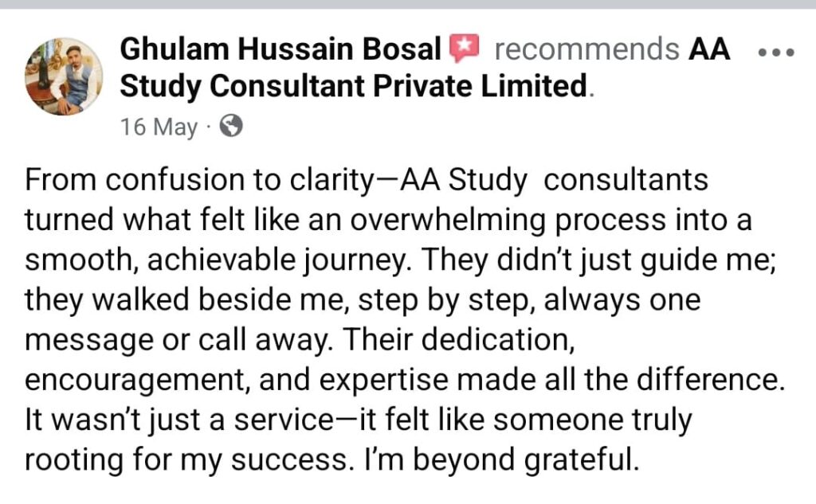
Task: Click the globe public audience icon
Action: point(231,127)
